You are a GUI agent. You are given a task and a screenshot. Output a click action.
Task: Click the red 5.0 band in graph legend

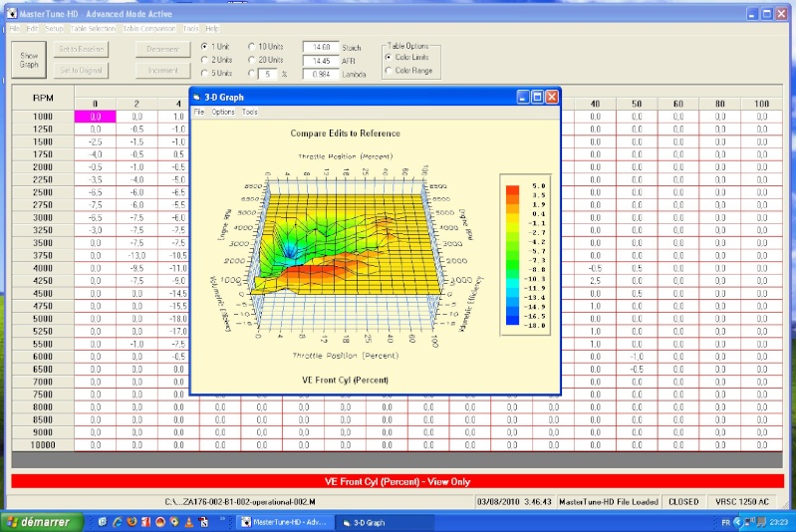click(513, 190)
